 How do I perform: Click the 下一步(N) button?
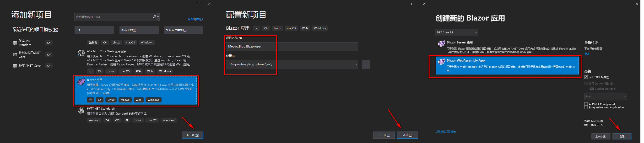[192, 135]
